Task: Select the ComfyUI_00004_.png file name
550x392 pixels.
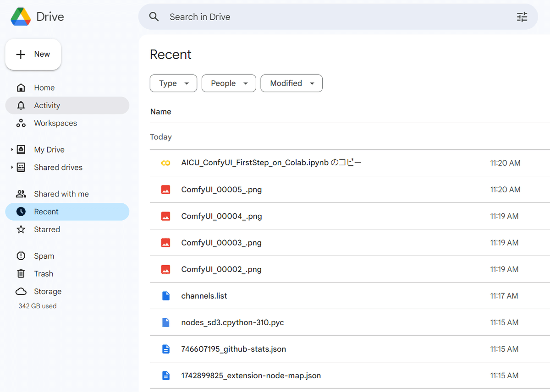Action: (221, 216)
